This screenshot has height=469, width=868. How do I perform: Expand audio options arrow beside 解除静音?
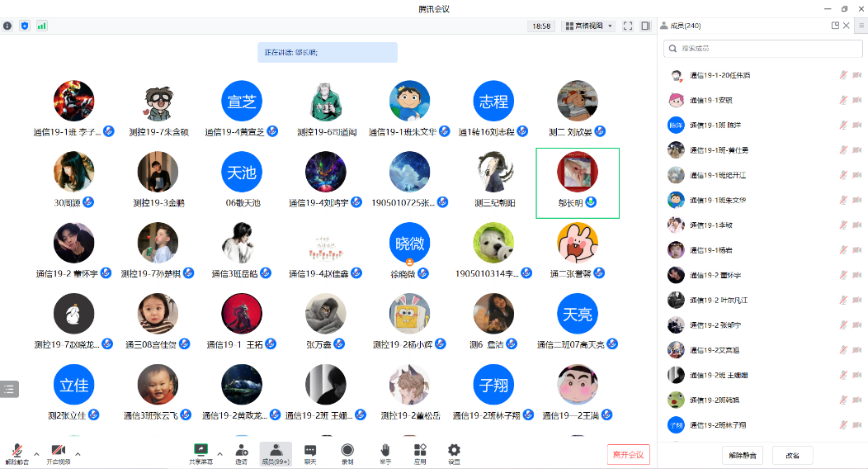(35, 453)
